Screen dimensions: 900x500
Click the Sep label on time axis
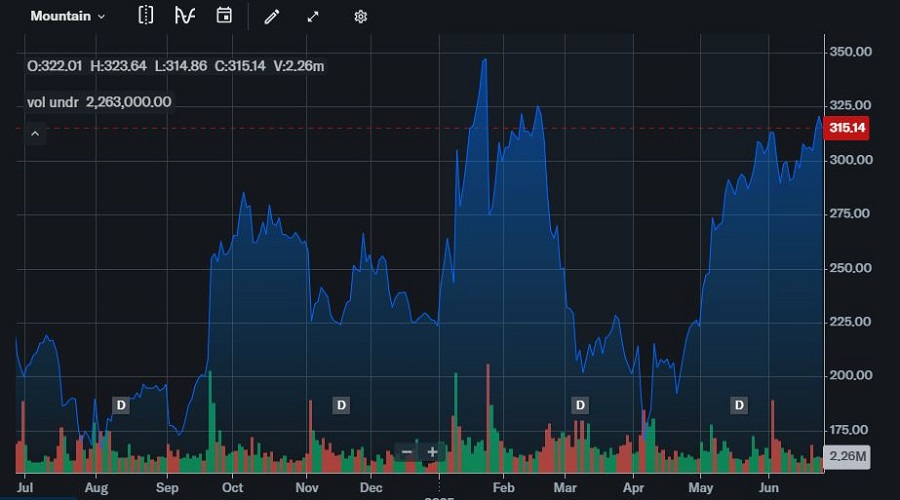click(x=167, y=487)
